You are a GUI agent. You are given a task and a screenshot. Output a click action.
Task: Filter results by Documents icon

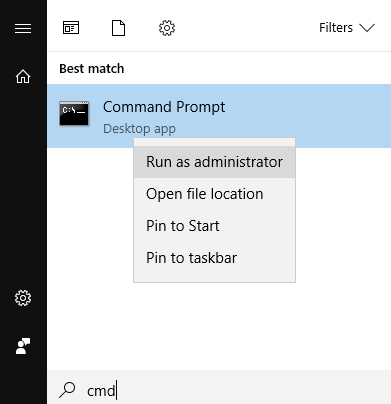point(118,28)
